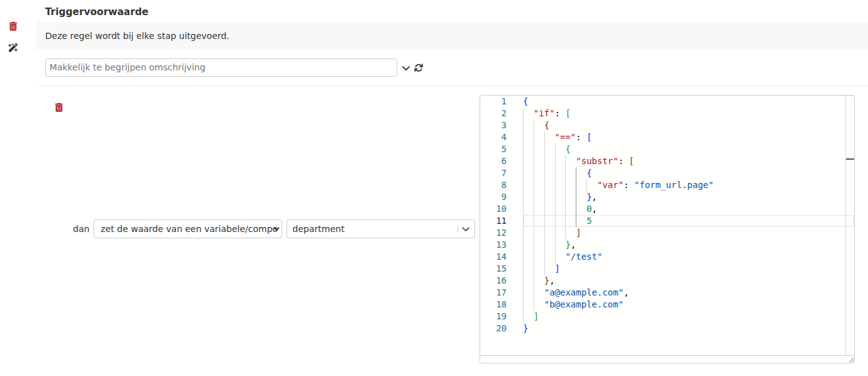Click the editor's vertical scrollbar minimap marker

[x=850, y=160]
